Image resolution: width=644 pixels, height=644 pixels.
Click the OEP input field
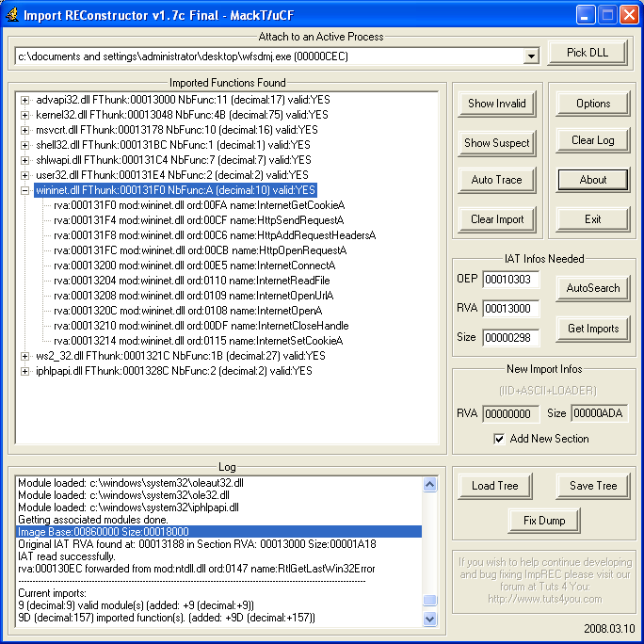pos(510,280)
